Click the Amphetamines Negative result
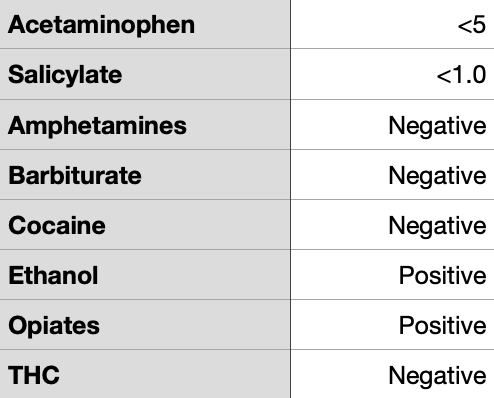This screenshot has height=398, width=494. click(x=437, y=126)
